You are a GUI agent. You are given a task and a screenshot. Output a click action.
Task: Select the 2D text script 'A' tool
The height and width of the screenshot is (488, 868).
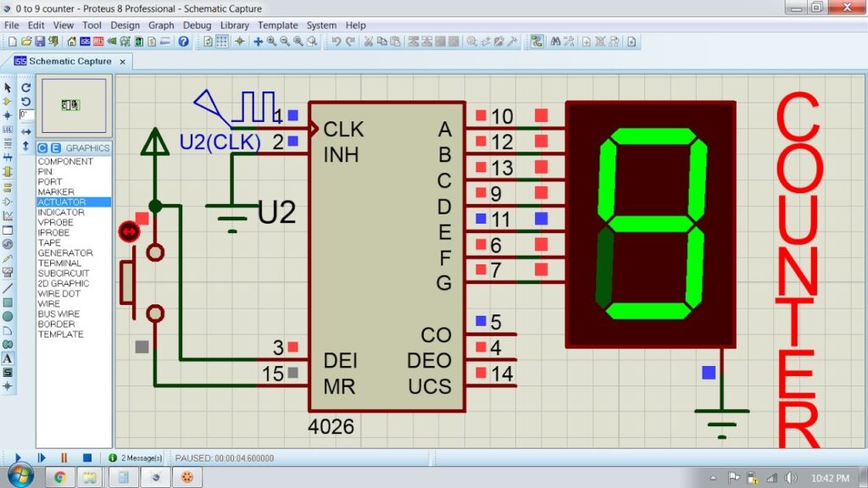pos(8,358)
